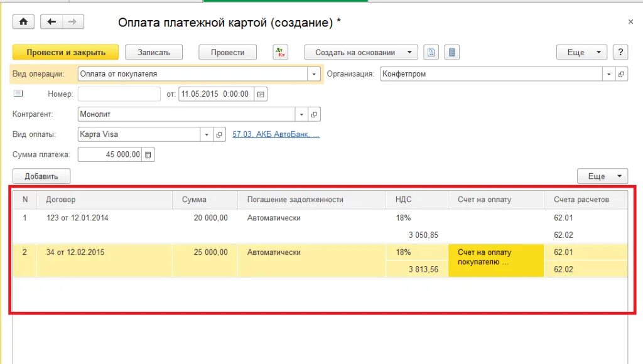This screenshot has height=364, width=643.
Task: Click the Договор column header
Action: 104,200
